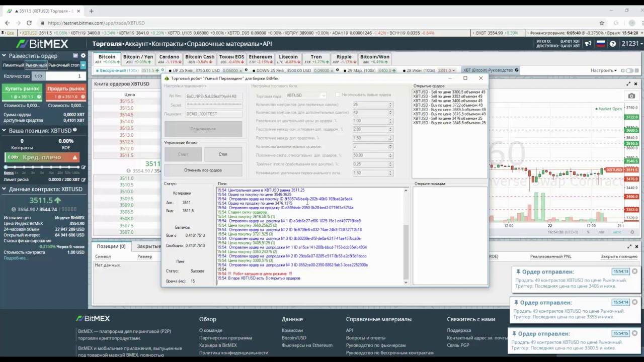Screen dimensions: 644x362
Task: Open Аккаунт menu in header
Action: pyautogui.click(x=137, y=44)
